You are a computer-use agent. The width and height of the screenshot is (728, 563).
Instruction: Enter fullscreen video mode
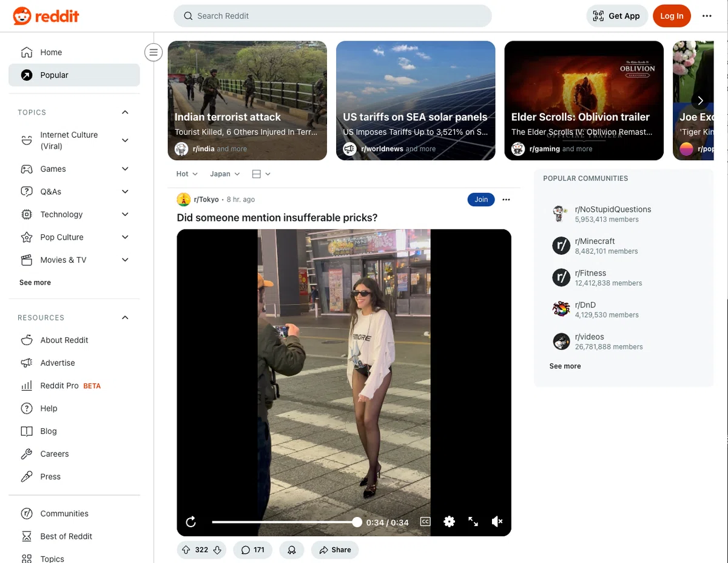pos(473,522)
